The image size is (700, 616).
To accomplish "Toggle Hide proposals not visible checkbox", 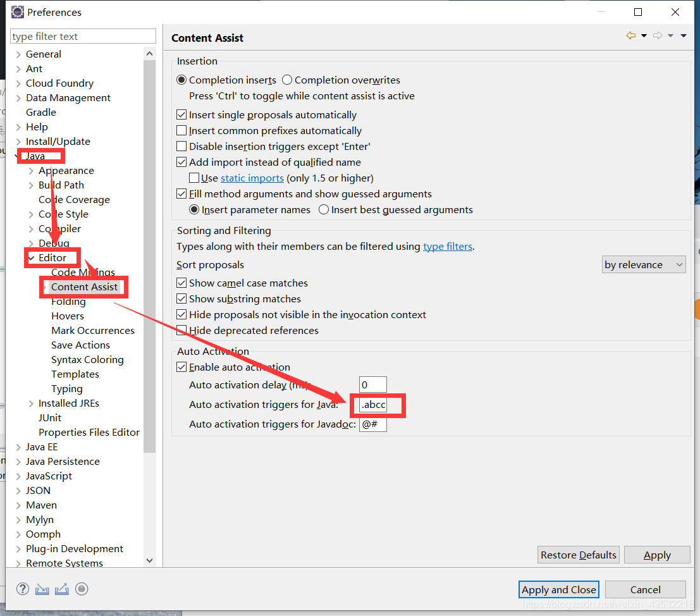I will tap(181, 315).
